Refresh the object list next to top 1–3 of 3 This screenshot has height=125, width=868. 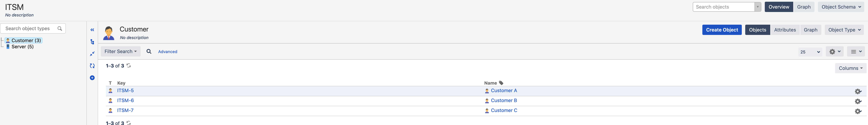coord(129,65)
